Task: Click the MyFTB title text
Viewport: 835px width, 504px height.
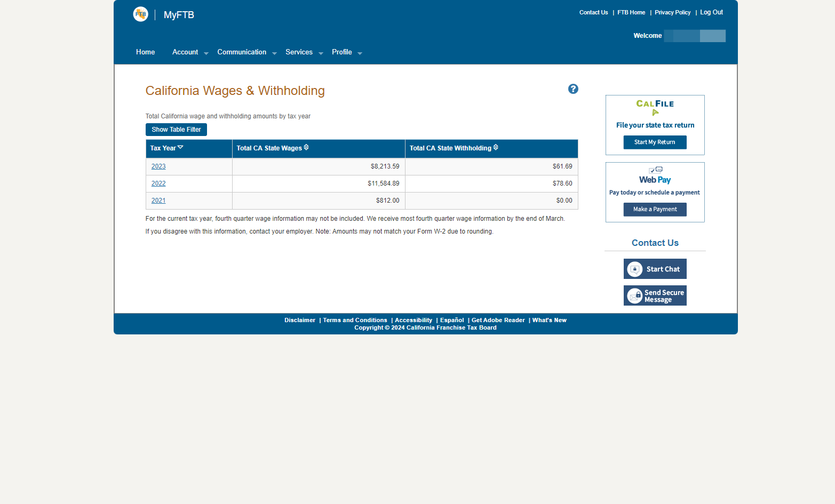Action: tap(179, 15)
